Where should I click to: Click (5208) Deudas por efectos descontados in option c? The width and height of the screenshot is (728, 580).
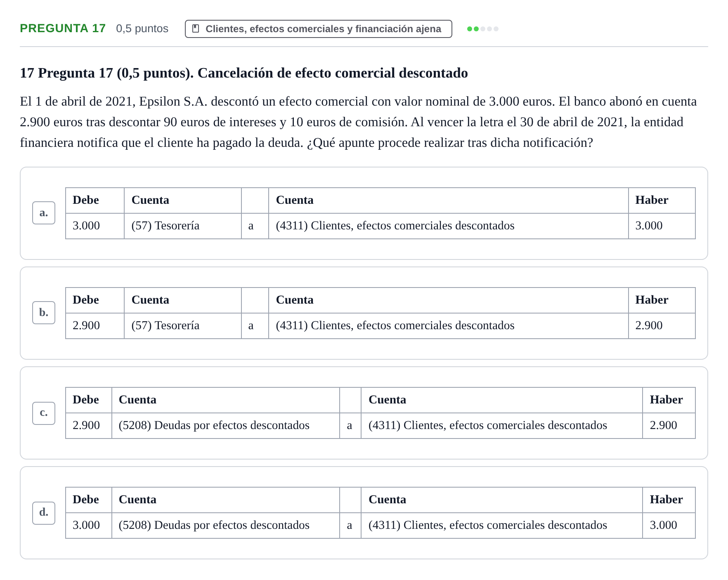tap(226, 425)
